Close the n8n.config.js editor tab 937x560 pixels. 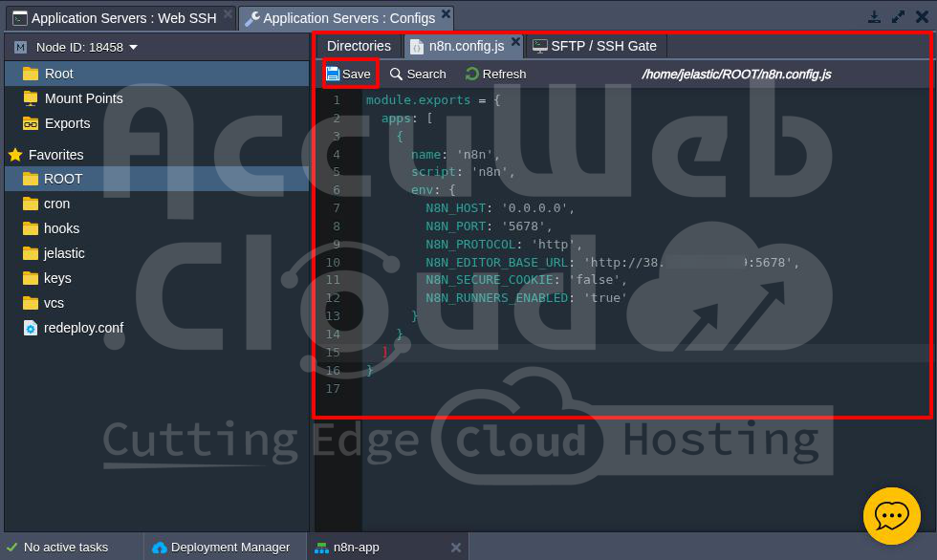pos(515,42)
